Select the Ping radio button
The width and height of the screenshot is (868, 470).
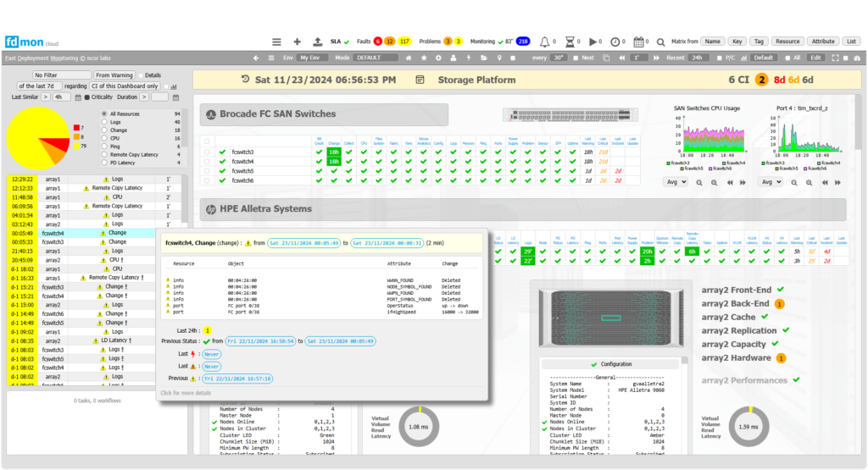(104, 147)
